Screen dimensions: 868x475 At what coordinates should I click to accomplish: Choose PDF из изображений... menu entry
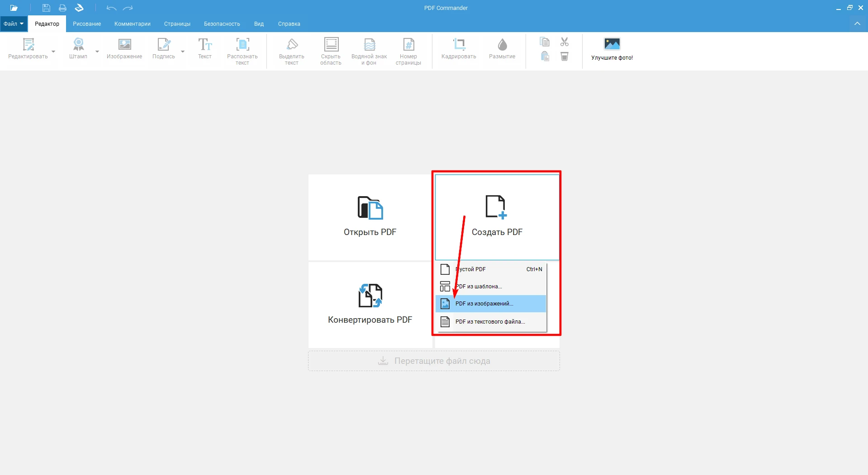coord(491,304)
